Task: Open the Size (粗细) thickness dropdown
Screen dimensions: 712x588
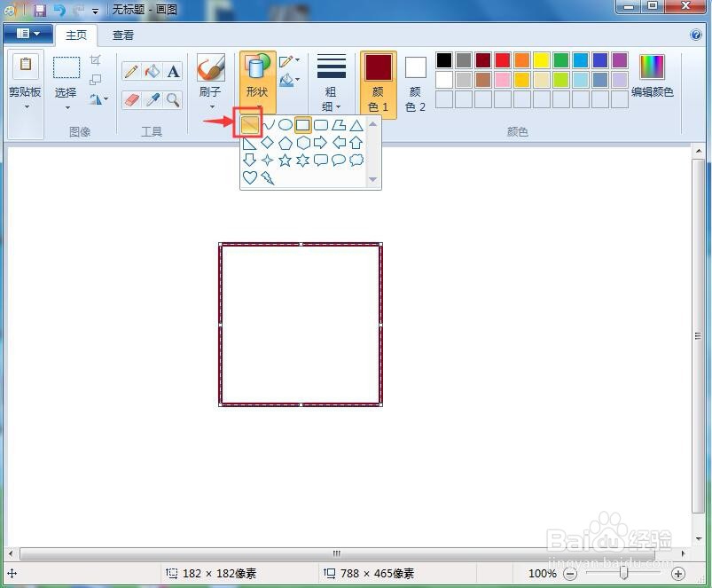Action: [331, 82]
